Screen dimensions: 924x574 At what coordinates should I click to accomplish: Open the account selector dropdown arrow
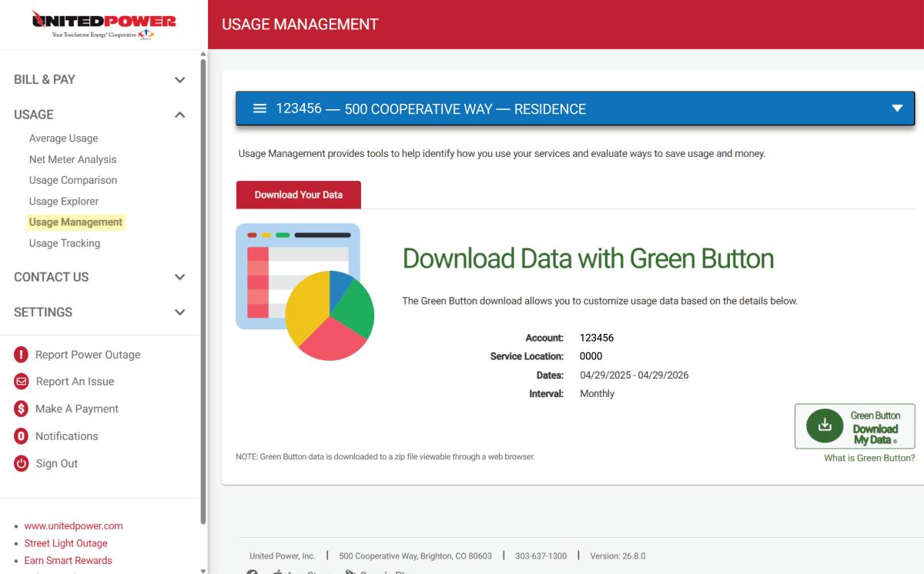tap(896, 108)
